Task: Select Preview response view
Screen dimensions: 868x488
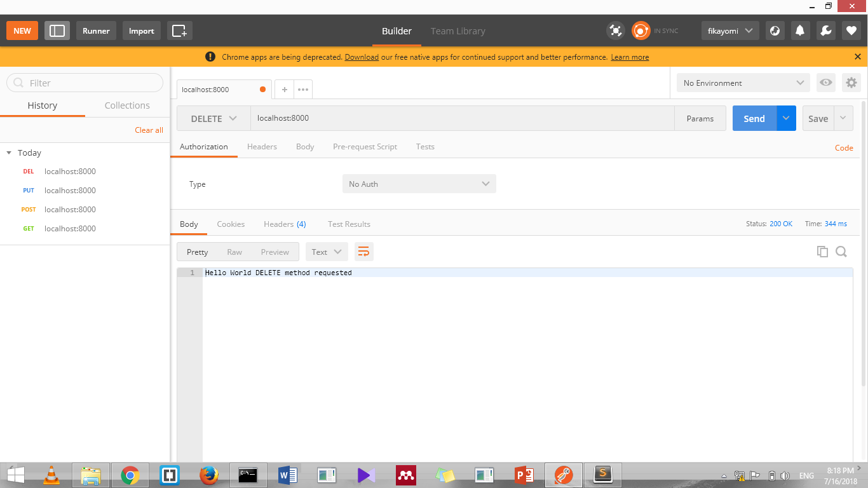Action: (275, 252)
